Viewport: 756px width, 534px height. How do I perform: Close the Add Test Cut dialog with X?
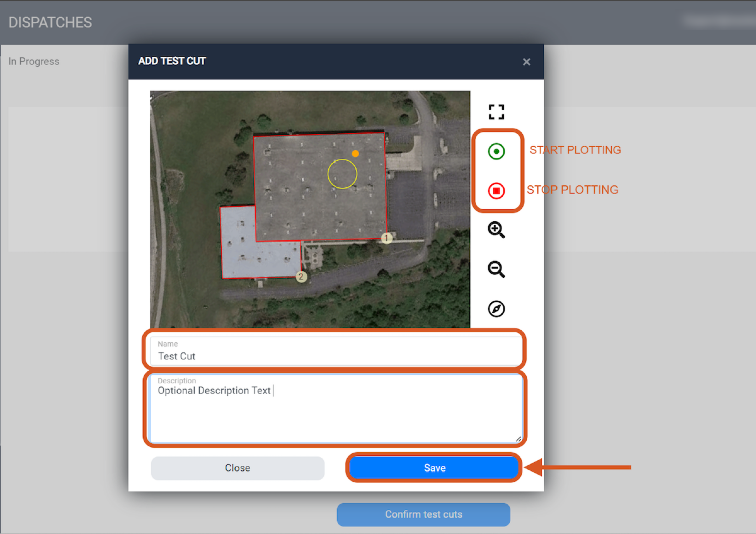click(526, 61)
